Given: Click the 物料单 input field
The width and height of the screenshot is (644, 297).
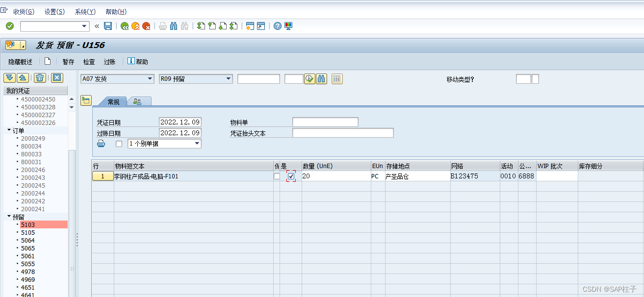Looking at the screenshot, I should [325, 122].
